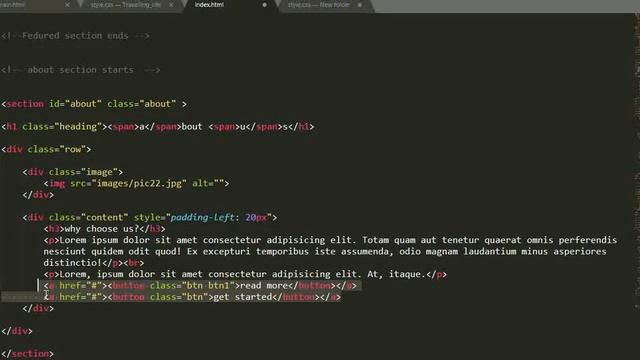Click the img src="images/pic22.jpg" line

click(x=136, y=184)
